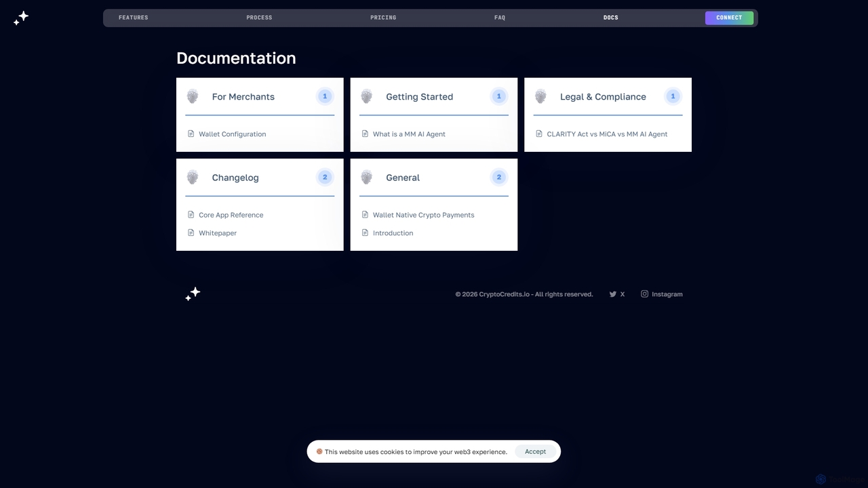Open the Wallet Configuration doc
This screenshot has height=488, width=868.
point(232,134)
